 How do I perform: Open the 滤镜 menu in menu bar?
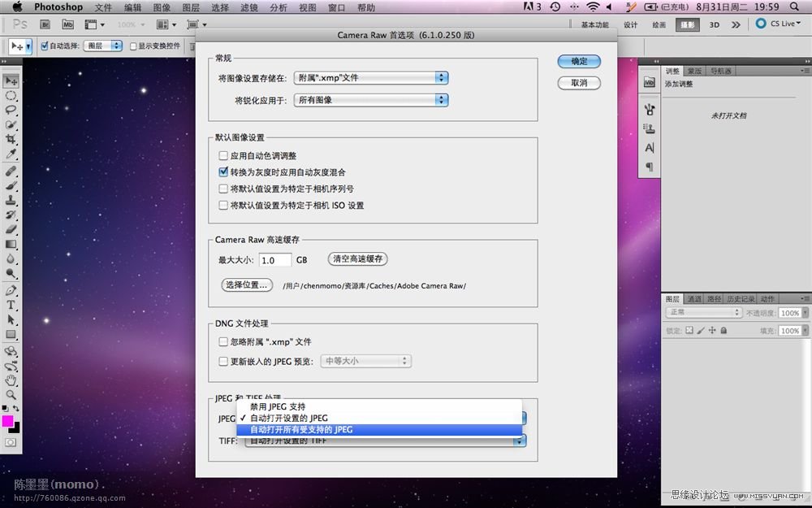[249, 7]
